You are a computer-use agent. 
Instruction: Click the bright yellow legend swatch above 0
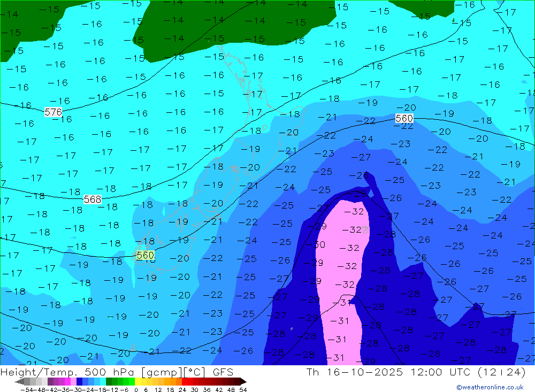click(x=137, y=381)
